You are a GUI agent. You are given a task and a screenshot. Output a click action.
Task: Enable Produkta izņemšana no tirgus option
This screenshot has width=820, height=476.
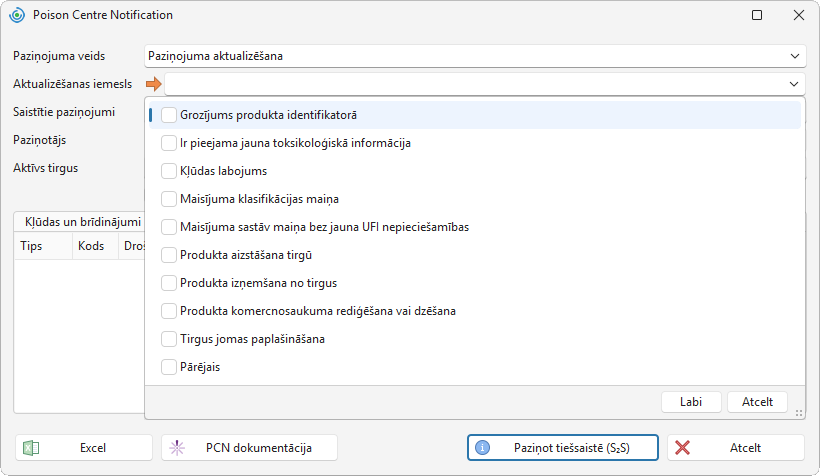tap(169, 283)
